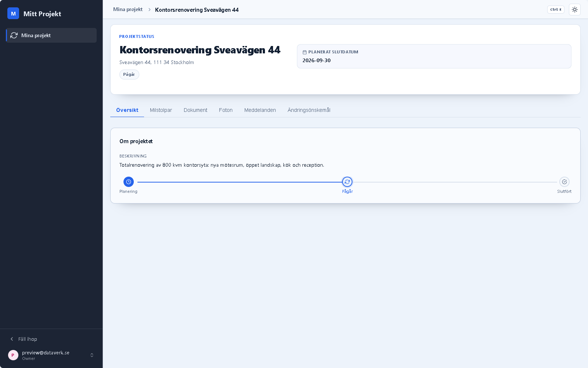Open the Milstolpar tab
Screen dimensions: 588x368
click(161, 110)
